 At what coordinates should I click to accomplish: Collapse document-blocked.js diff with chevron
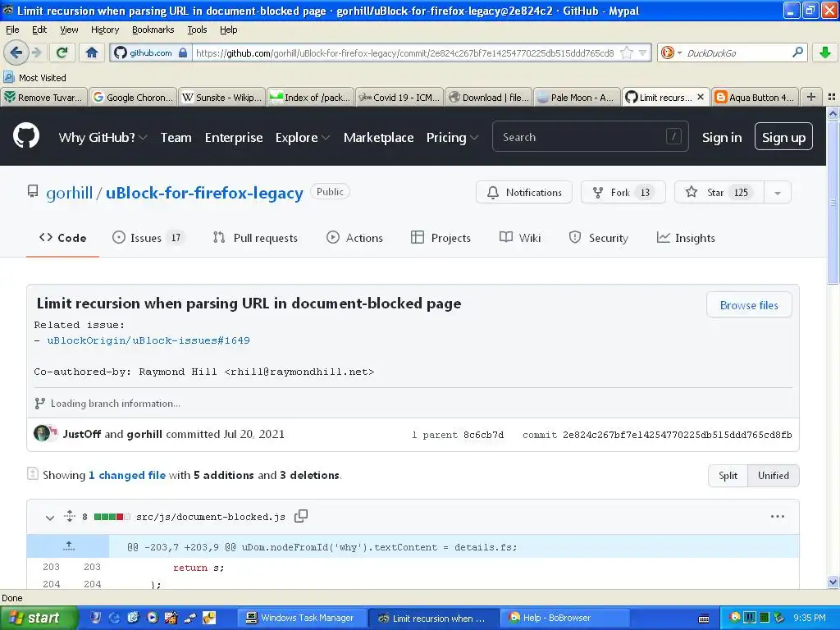click(50, 517)
